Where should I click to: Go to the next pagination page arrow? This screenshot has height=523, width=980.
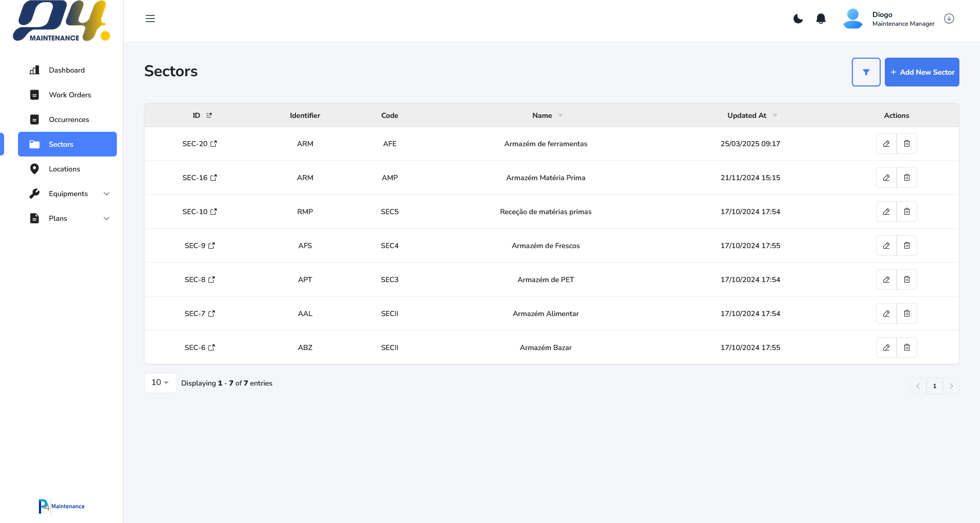pos(951,386)
